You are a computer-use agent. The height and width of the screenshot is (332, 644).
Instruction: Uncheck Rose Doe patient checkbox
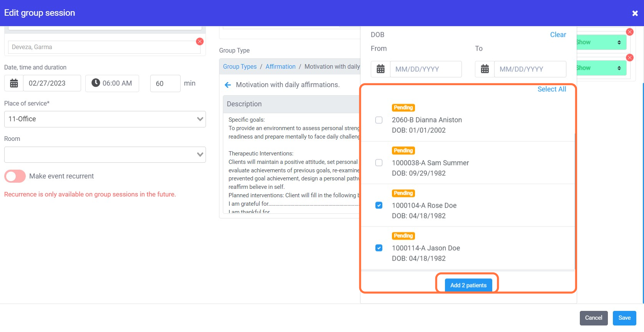click(379, 205)
